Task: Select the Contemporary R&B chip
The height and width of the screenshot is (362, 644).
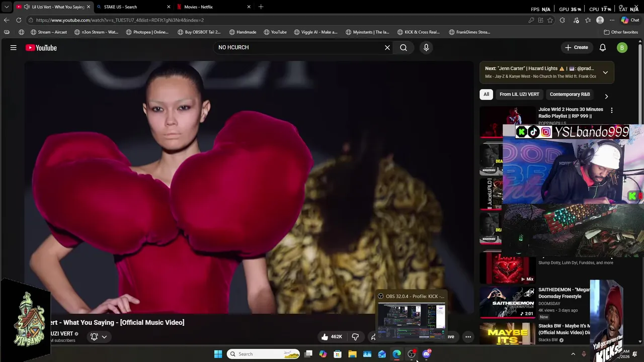Action: 570,94
